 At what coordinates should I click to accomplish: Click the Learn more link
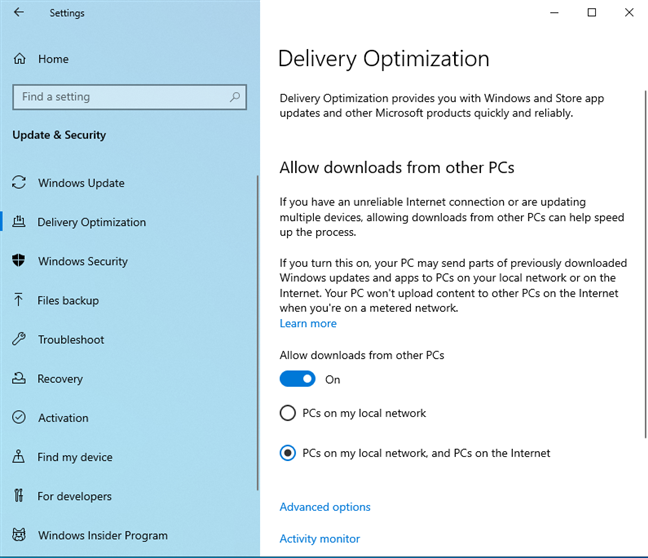click(308, 323)
